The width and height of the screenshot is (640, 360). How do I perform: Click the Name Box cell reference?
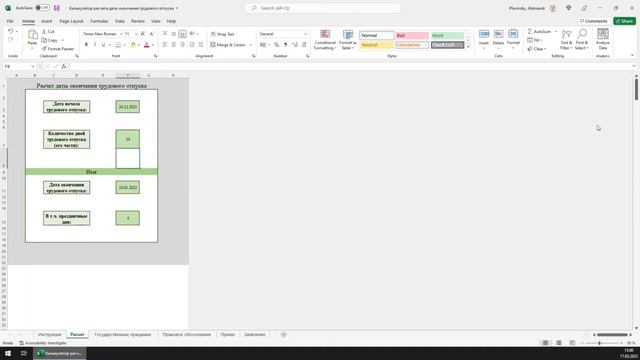18,67
